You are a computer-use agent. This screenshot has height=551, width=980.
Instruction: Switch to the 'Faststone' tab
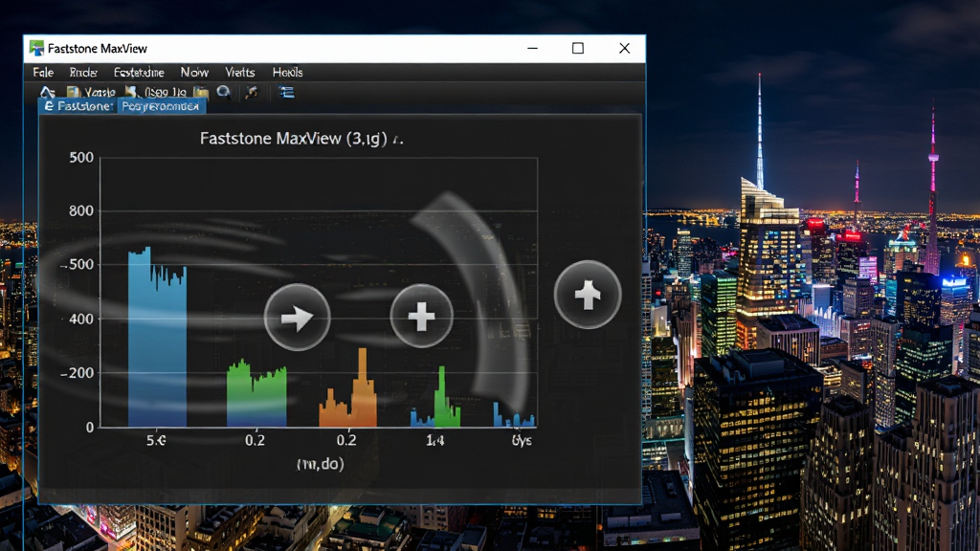pos(78,106)
